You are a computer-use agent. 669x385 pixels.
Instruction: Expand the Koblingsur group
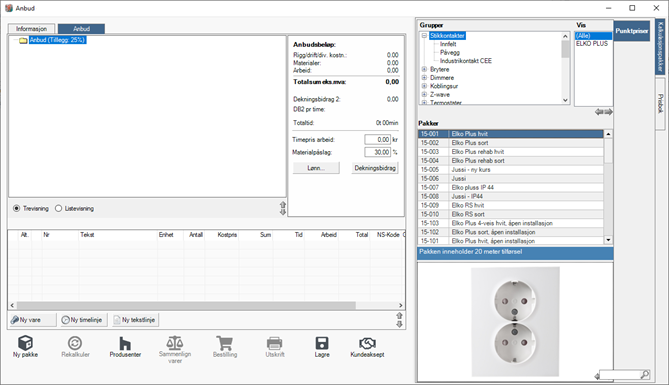click(424, 86)
